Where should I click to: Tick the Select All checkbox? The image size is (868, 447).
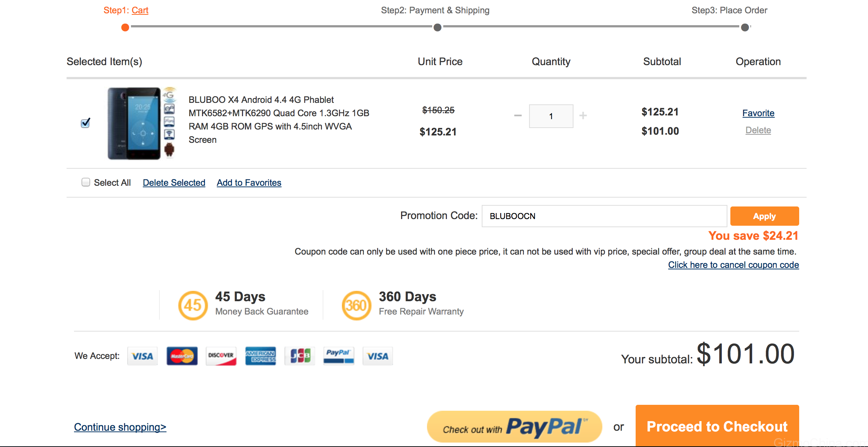86,182
